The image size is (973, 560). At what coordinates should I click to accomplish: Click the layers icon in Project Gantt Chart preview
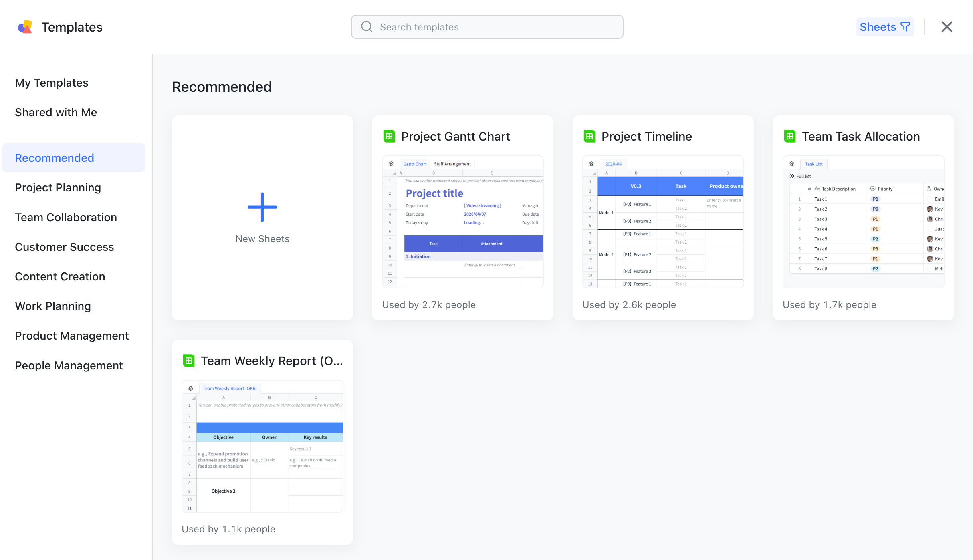point(391,163)
